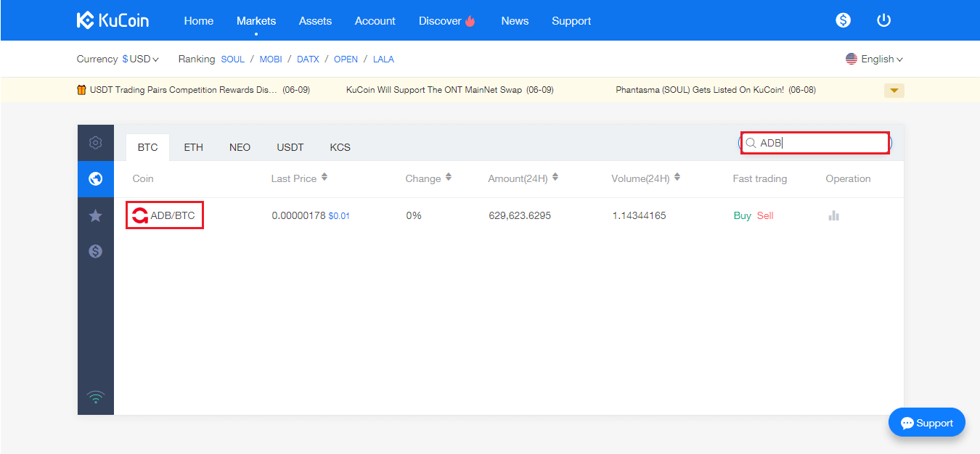Click the 0% change value
980x454 pixels.
[x=414, y=215]
